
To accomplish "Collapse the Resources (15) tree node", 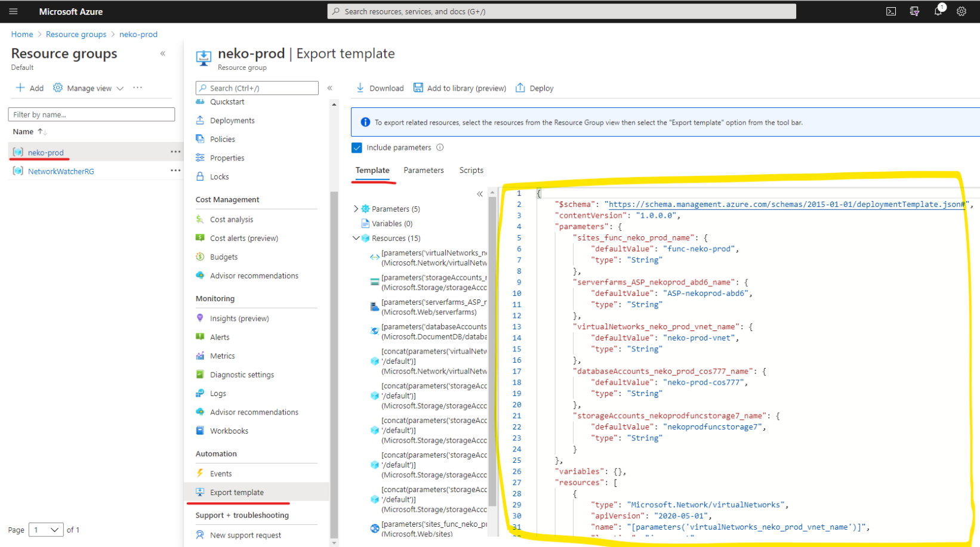I will [356, 237].
